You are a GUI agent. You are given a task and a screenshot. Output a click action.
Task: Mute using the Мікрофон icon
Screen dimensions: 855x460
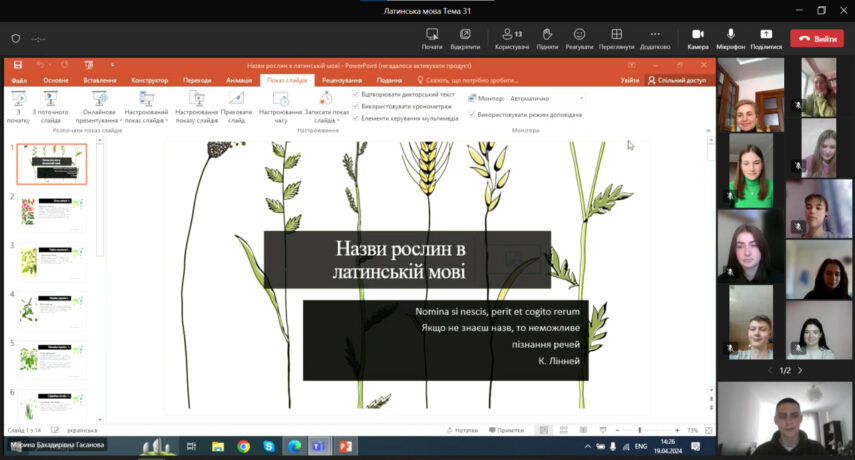click(731, 35)
